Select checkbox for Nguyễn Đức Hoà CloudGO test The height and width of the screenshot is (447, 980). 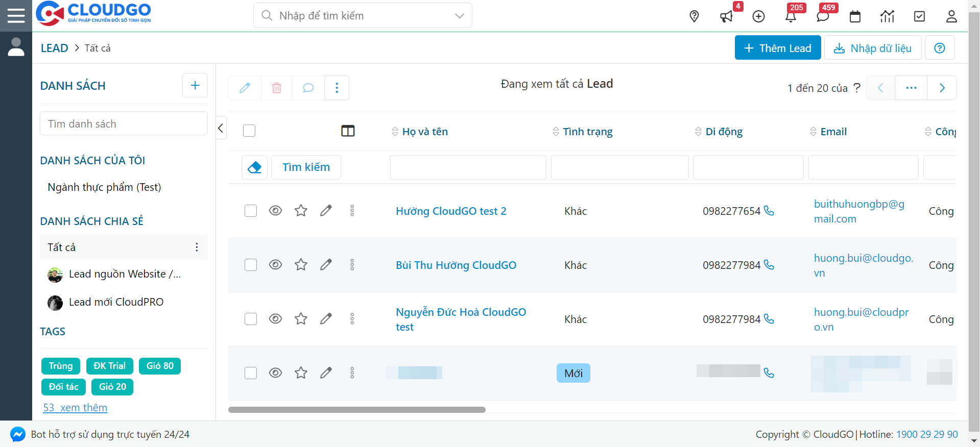pos(251,319)
